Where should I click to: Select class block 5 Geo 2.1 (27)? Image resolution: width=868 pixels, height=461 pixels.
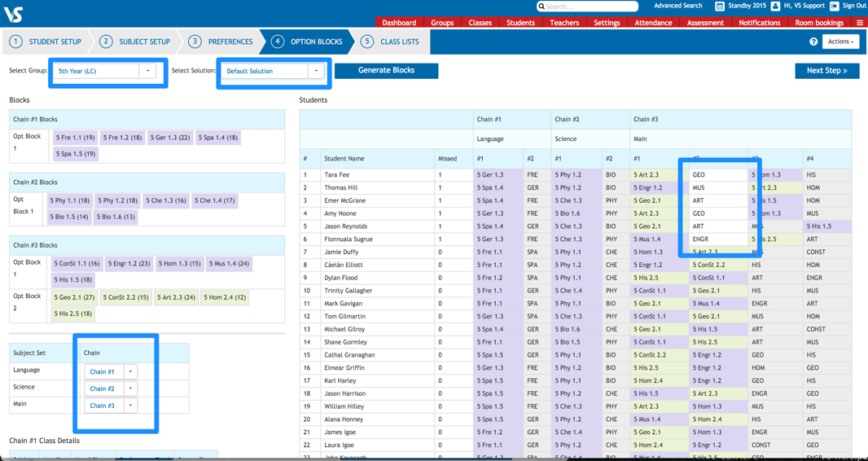pyautogui.click(x=75, y=298)
